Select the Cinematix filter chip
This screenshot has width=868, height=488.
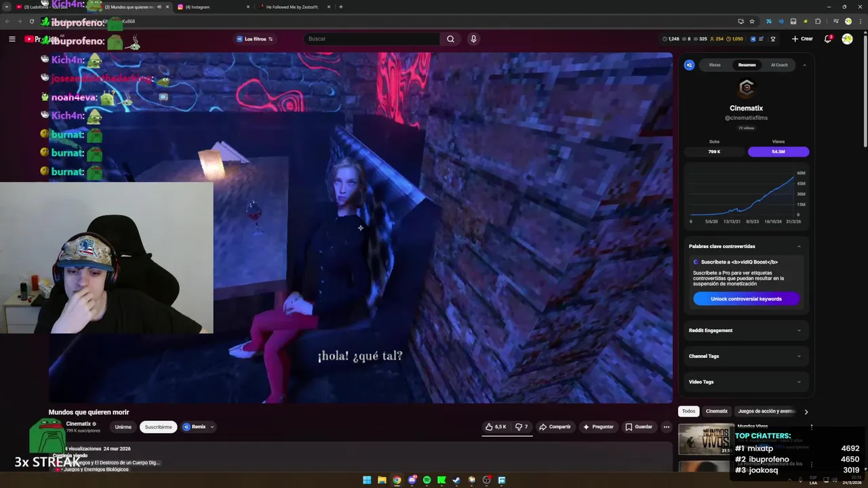717,411
